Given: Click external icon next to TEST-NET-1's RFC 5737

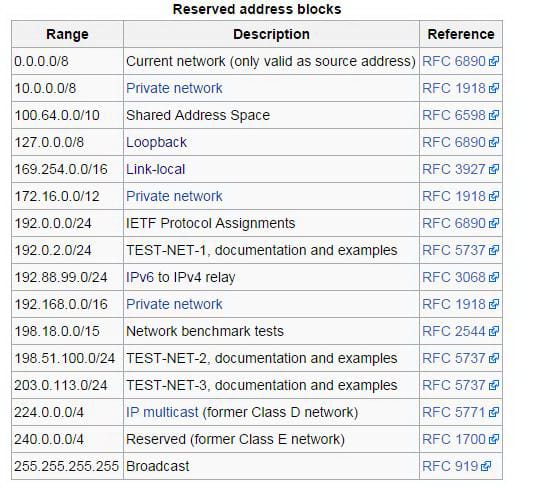Looking at the screenshot, I should click(494, 250).
